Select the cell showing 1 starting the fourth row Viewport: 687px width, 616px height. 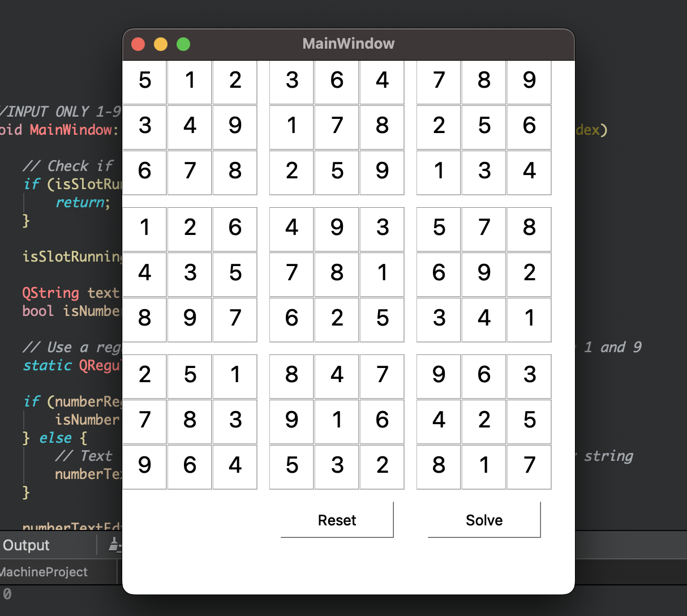pyautogui.click(x=144, y=229)
